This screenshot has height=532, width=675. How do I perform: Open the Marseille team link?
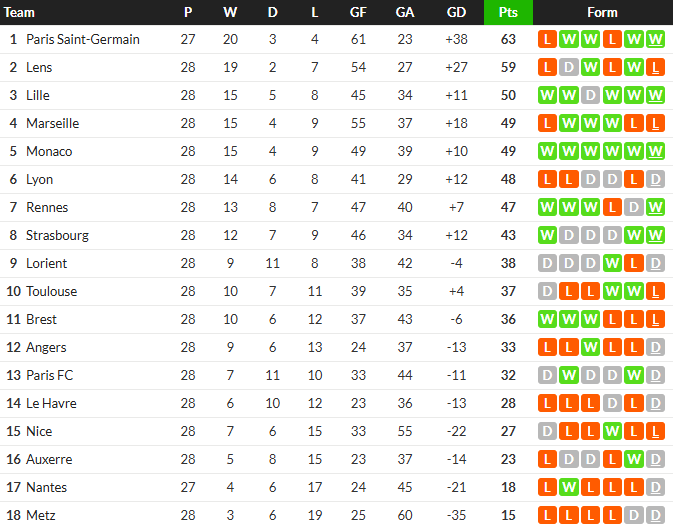coord(53,124)
